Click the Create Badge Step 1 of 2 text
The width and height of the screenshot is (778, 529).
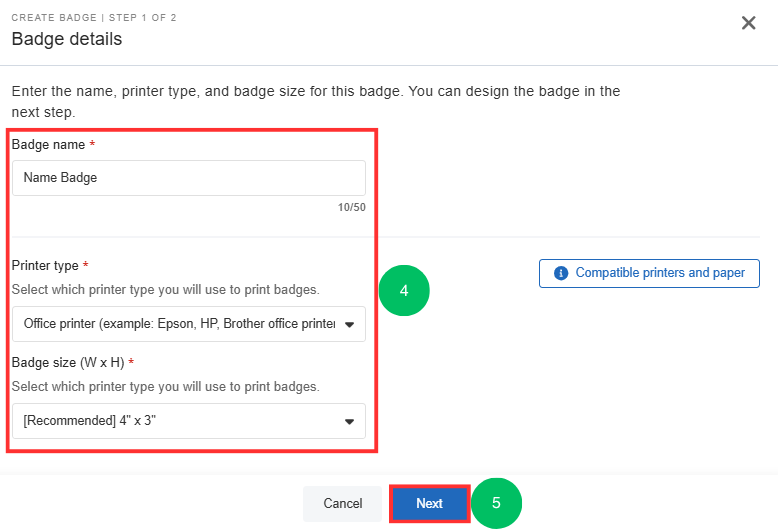click(94, 18)
